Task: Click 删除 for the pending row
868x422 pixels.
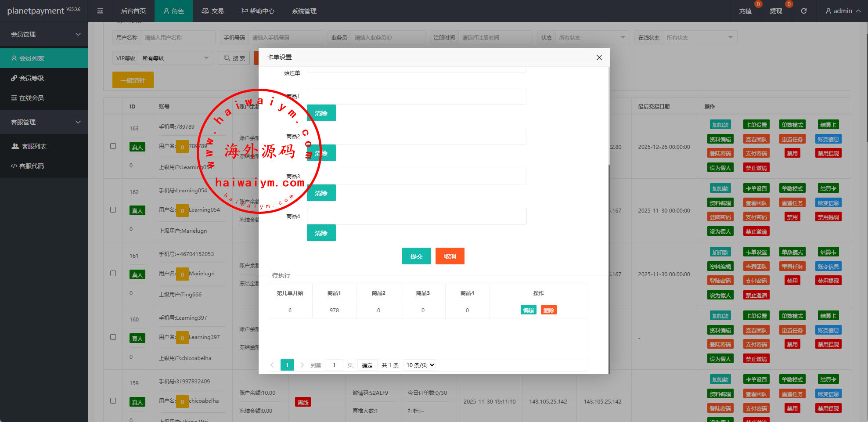Action: [548, 310]
